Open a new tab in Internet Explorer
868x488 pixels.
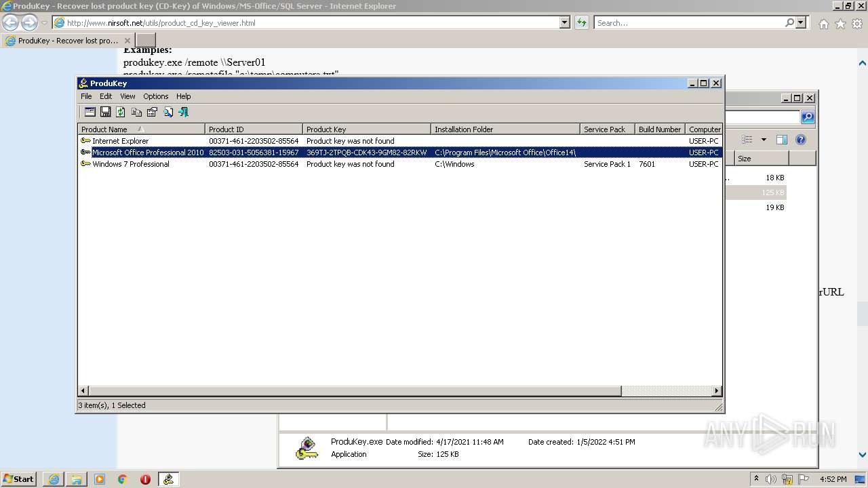tap(146, 41)
